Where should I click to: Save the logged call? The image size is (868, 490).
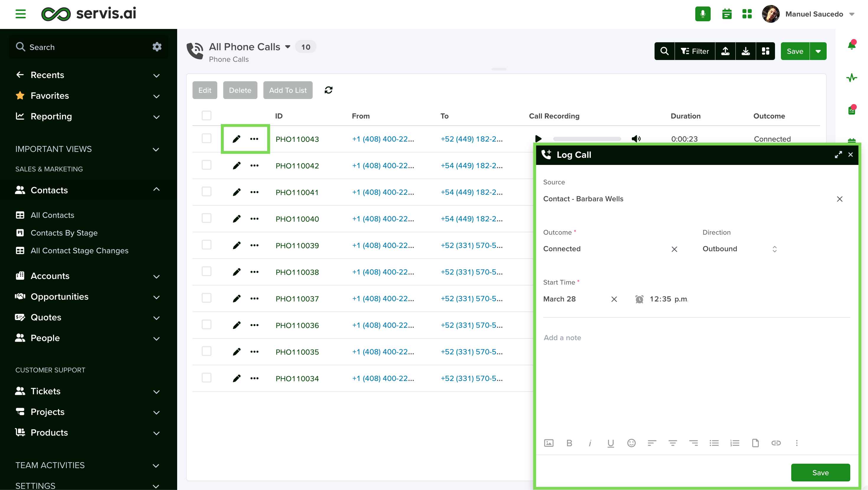(x=820, y=473)
